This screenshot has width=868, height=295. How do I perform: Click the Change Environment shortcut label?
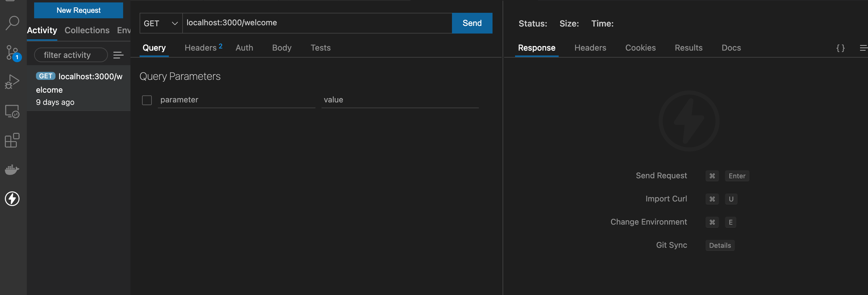[x=648, y=222]
